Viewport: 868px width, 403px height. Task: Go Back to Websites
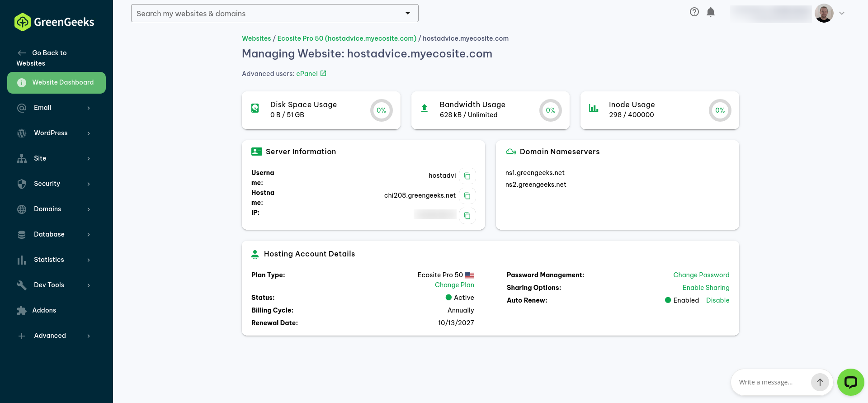click(42, 58)
